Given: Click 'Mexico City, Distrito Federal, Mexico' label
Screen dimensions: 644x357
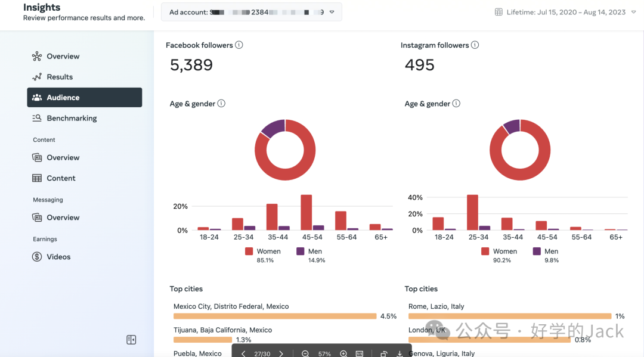Looking at the screenshot, I should coord(231,306).
